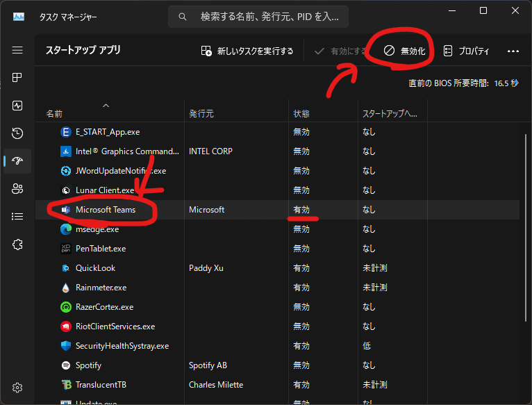532x405 pixels.
Task: Click the E_START_App.exe icon
Action: [x=66, y=132]
